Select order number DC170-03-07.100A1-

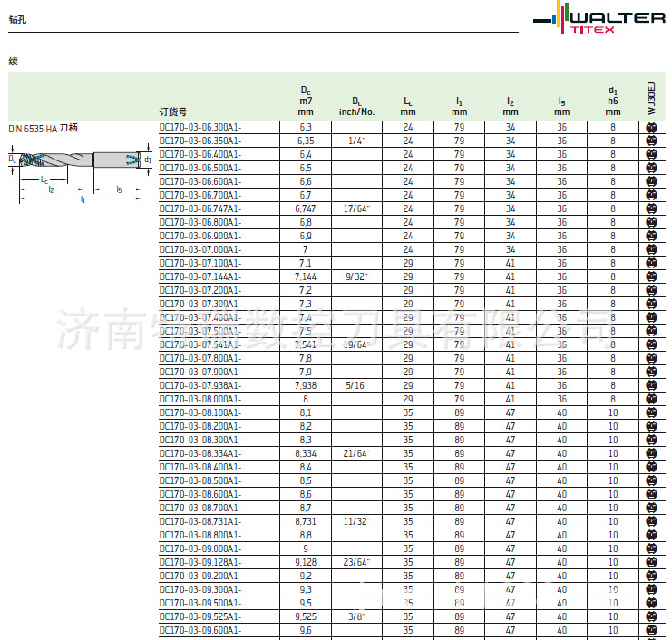[200, 263]
